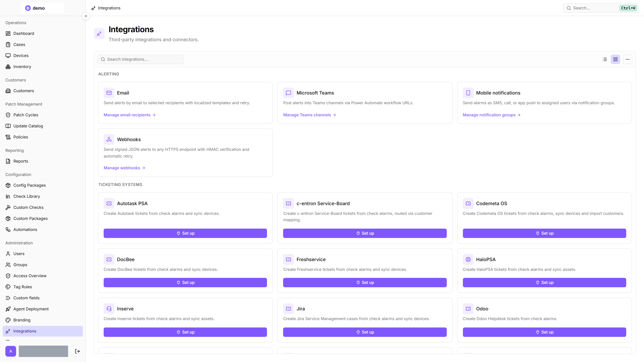The height and width of the screenshot is (362, 644).
Task: Focus the global Search field
Action: click(601, 8)
